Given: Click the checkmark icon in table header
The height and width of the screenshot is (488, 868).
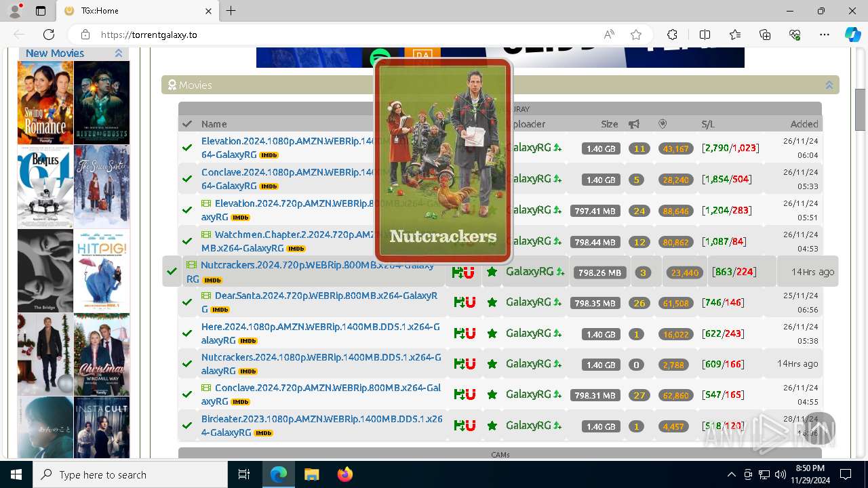Looking at the screenshot, I should click(x=187, y=124).
